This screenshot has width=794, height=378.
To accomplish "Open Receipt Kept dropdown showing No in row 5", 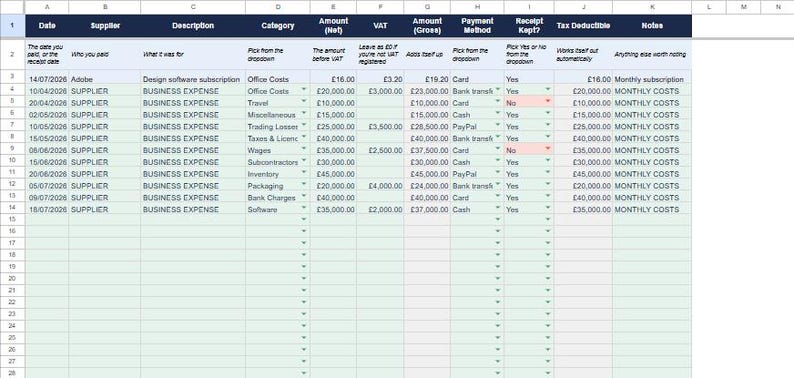I will pyautogui.click(x=547, y=100).
